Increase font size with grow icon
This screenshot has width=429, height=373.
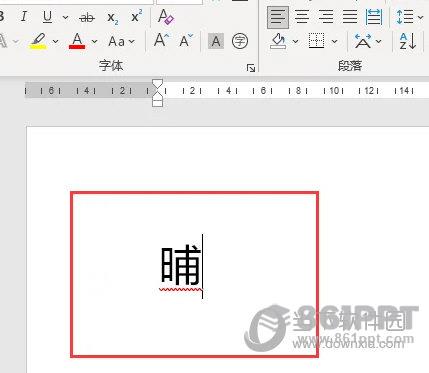pos(161,41)
